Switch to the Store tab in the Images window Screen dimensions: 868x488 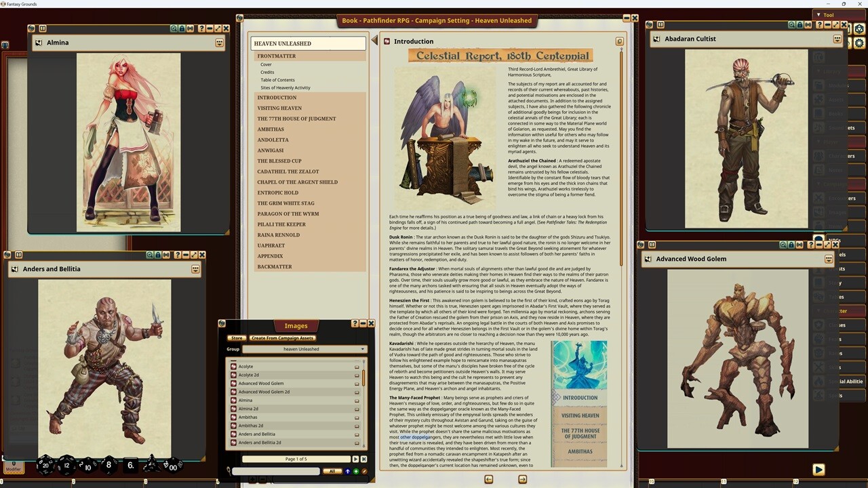237,338
